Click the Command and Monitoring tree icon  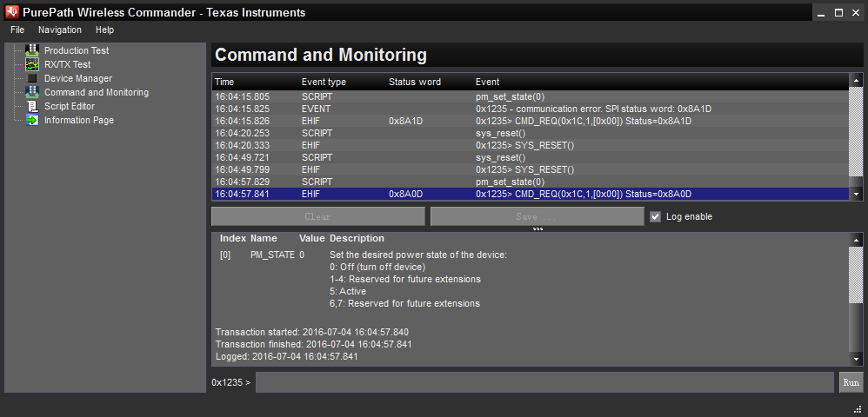click(x=32, y=92)
